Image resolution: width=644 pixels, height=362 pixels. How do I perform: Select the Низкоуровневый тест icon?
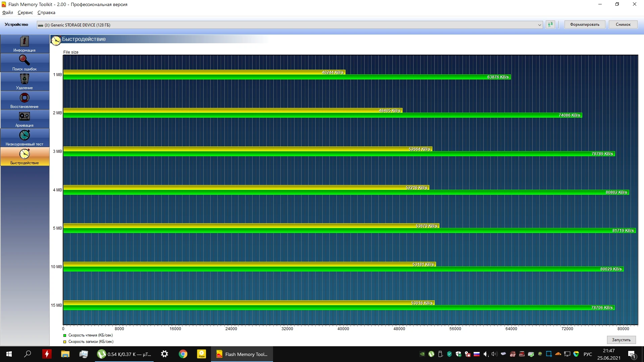coord(24,137)
